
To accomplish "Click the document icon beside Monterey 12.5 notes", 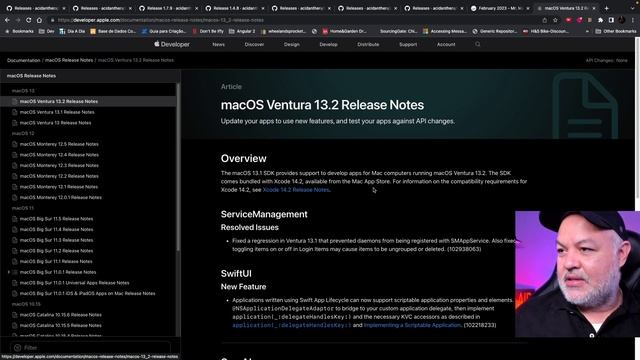I will coord(15,144).
